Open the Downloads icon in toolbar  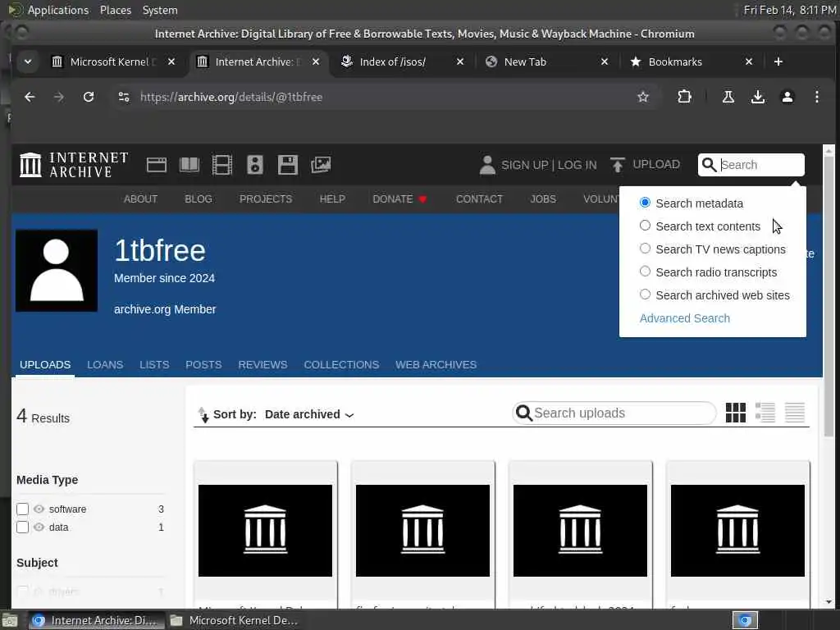coord(757,97)
